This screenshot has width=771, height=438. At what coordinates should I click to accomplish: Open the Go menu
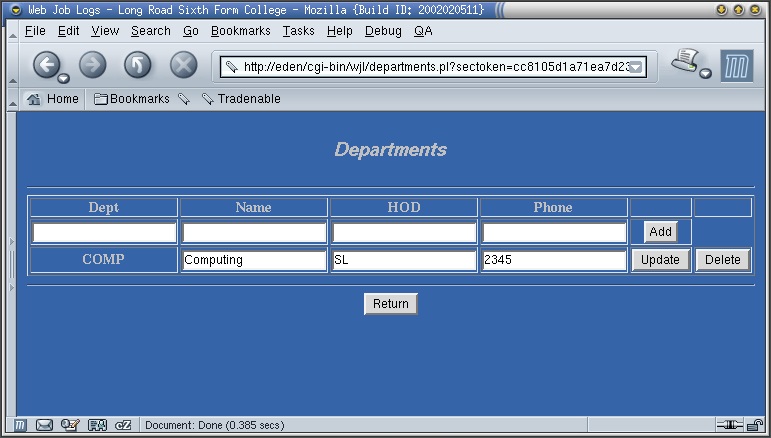click(x=190, y=31)
